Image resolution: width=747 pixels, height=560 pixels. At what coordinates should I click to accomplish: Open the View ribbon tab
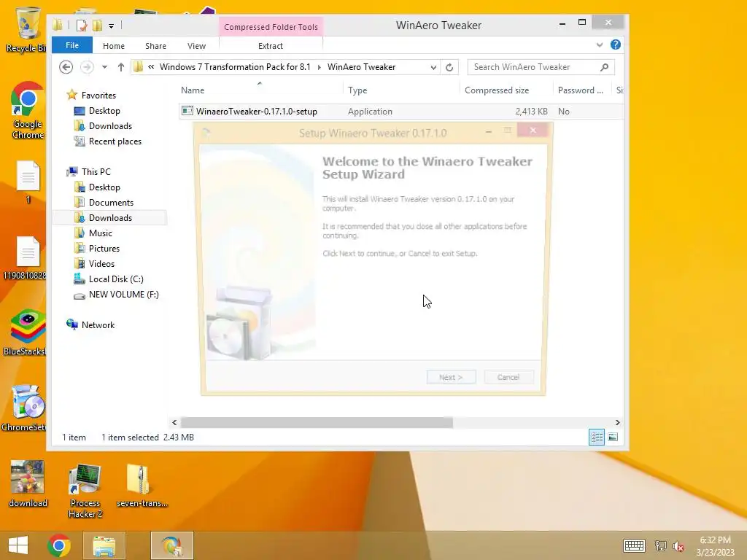196,46
